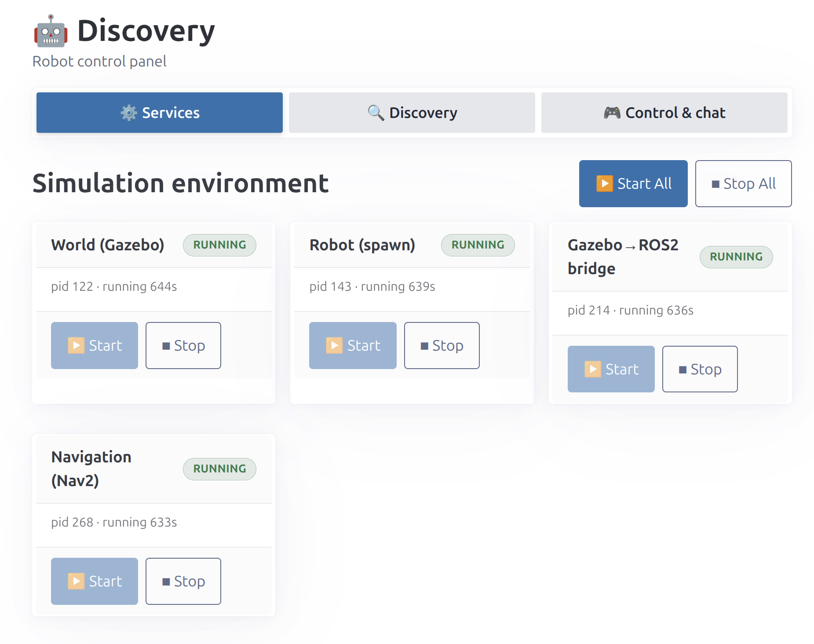Click the RUNNING badge on World (Gazebo)
814x644 pixels.
click(x=219, y=245)
